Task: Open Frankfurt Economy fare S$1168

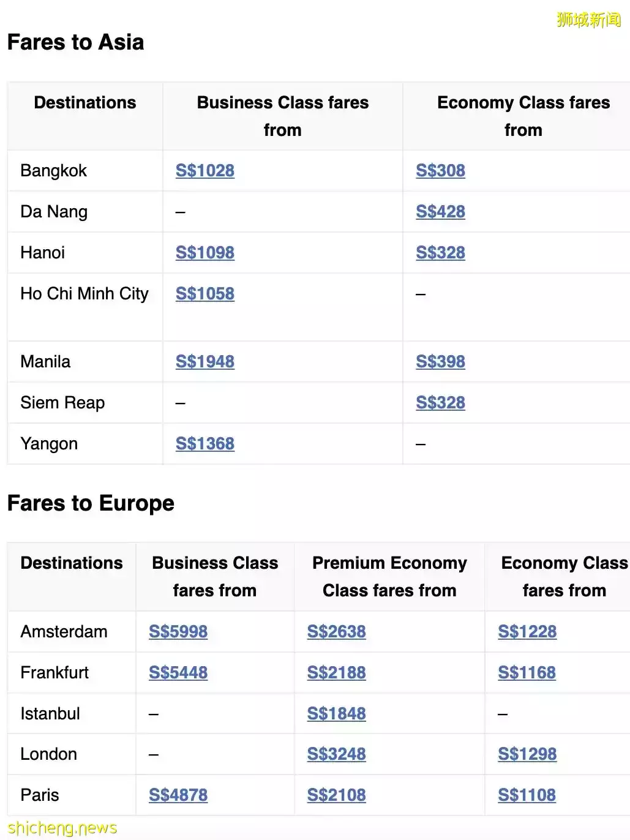Action: tap(527, 673)
